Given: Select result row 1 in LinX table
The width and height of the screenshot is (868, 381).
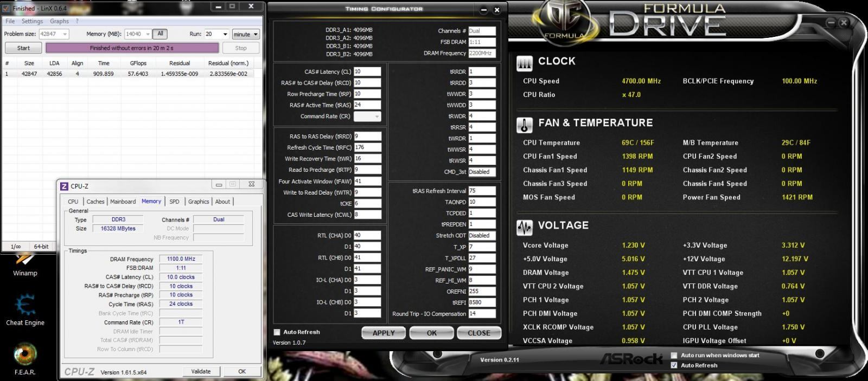Looking at the screenshot, I should (x=131, y=74).
